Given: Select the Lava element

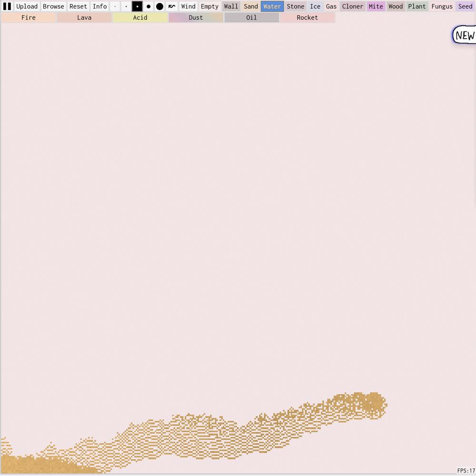Looking at the screenshot, I should [84, 18].
